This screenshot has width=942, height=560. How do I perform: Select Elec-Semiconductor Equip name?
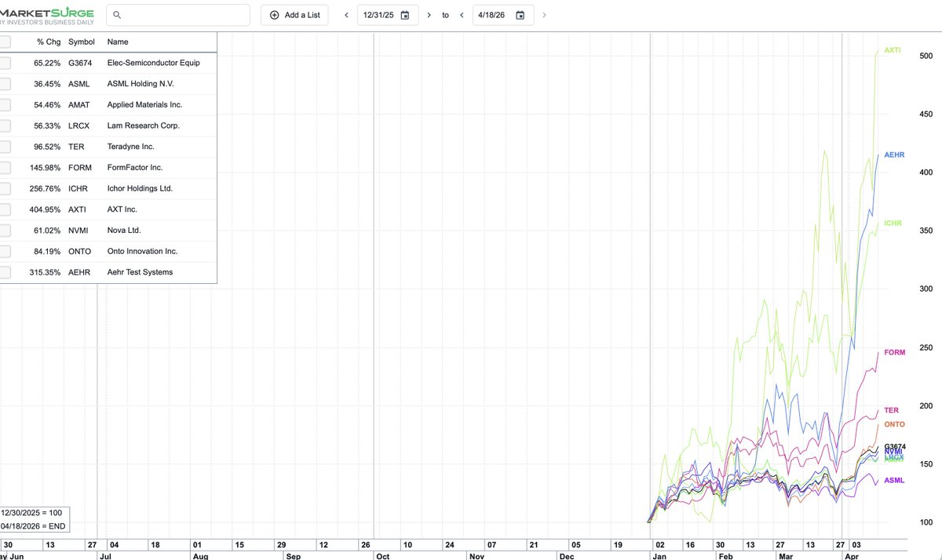154,63
